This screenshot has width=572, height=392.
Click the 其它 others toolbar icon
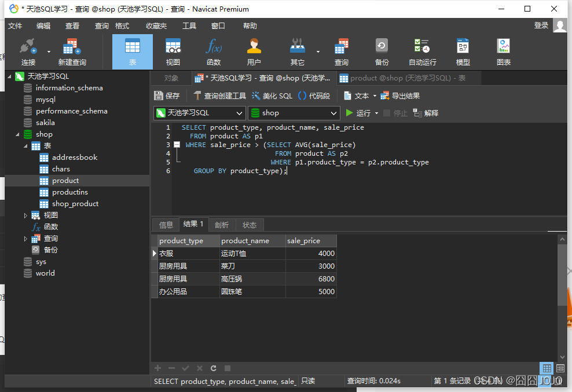point(298,52)
